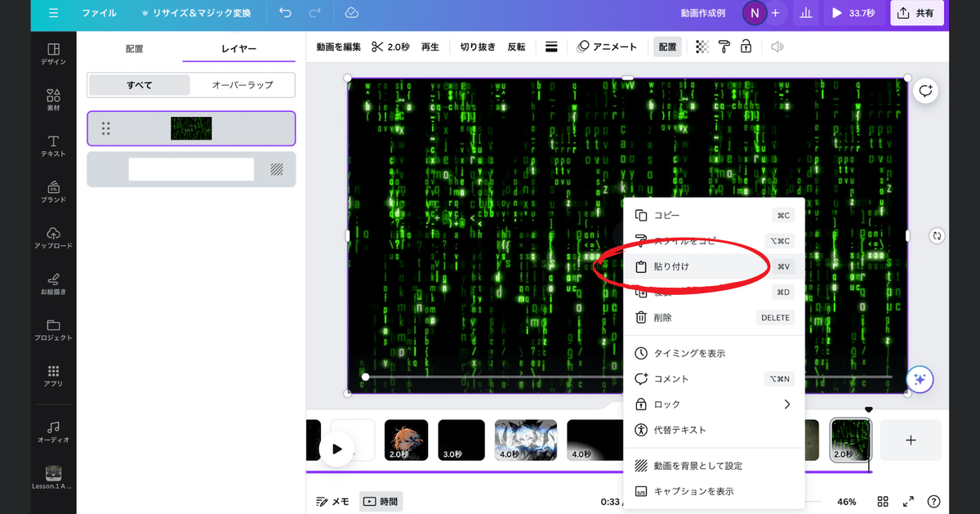980x514 pixels.
Task: Select the green matrix video layer
Action: (x=191, y=128)
